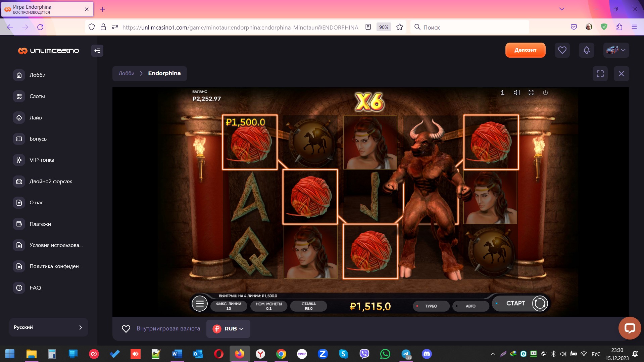The height and width of the screenshot is (362, 644).
Task: Open the user profile avatar dropdown
Action: (616, 50)
